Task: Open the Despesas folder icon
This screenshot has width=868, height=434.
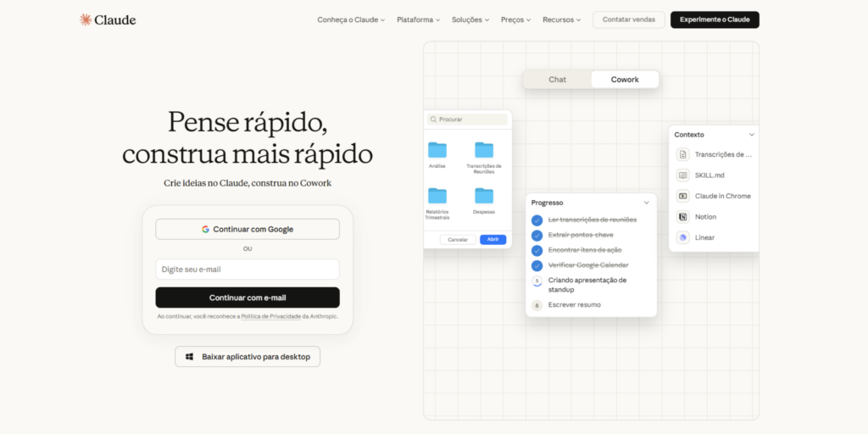Action: (484, 196)
